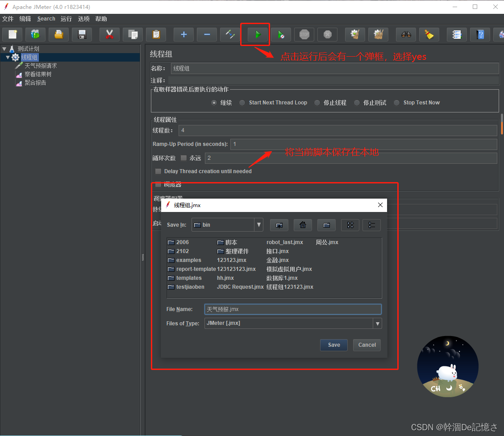Click the Stop test icon
Viewport: 504px width, 436px height.
pyautogui.click(x=304, y=34)
